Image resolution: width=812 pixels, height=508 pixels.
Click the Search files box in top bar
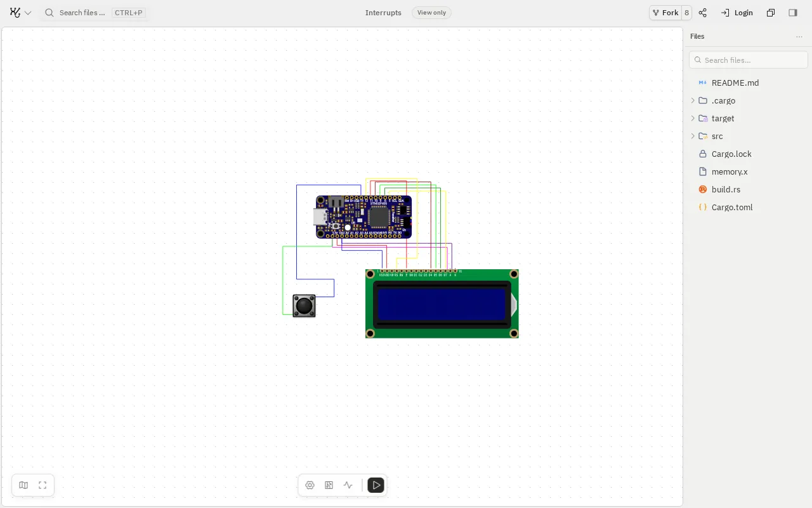click(x=94, y=13)
